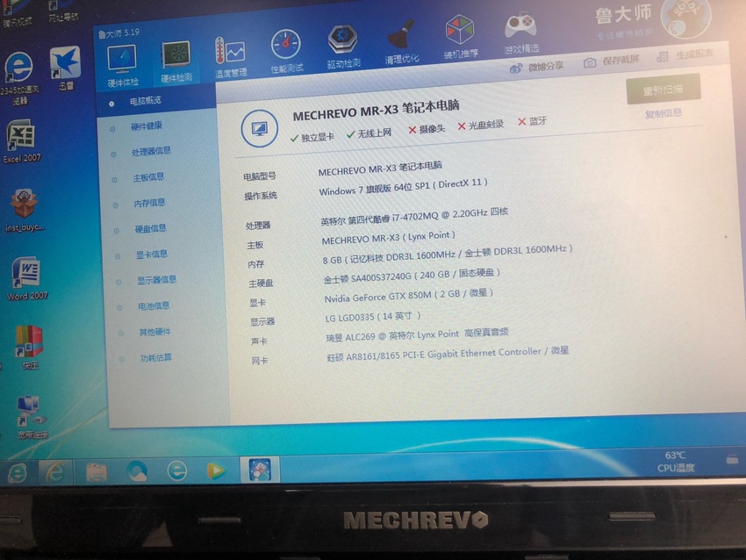Click the 蓝牙 unavailable status
This screenshot has width=746, height=560.
(533, 121)
